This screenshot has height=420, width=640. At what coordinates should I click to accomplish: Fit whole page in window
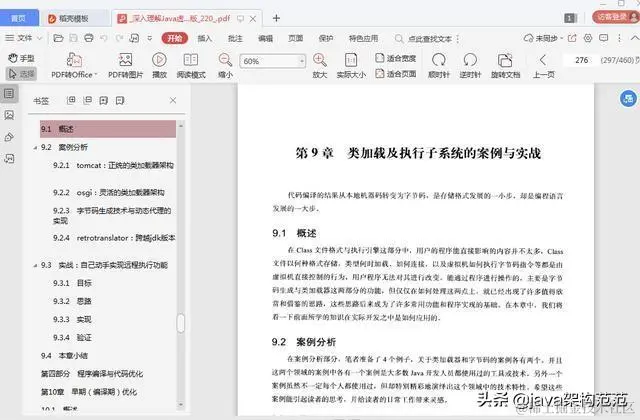(396, 73)
